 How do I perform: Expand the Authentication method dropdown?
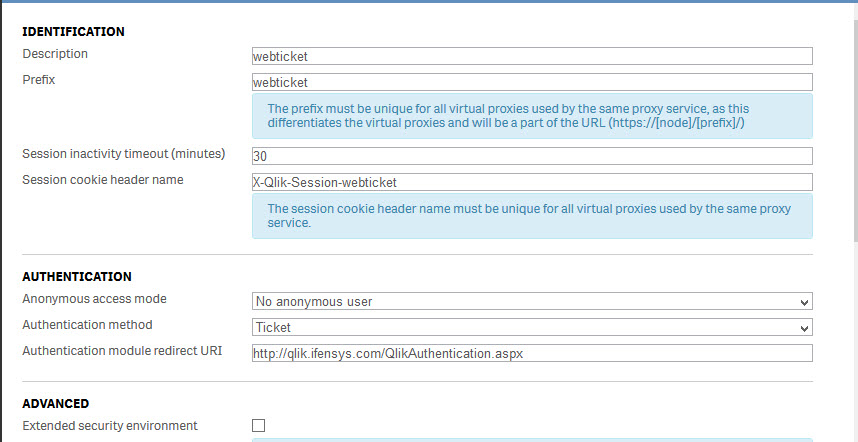point(531,327)
